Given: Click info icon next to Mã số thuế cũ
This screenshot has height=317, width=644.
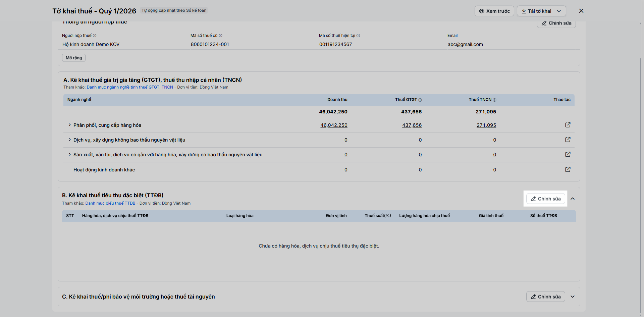Looking at the screenshot, I should 220,36.
